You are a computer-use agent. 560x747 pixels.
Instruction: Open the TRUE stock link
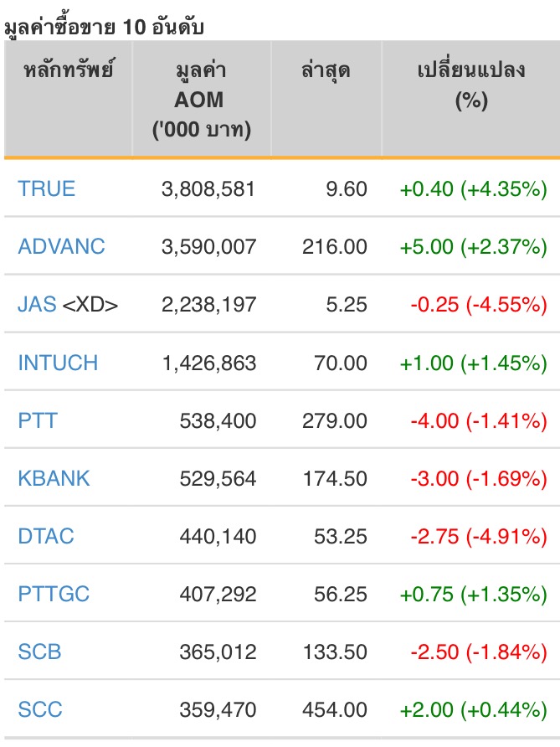(47, 188)
